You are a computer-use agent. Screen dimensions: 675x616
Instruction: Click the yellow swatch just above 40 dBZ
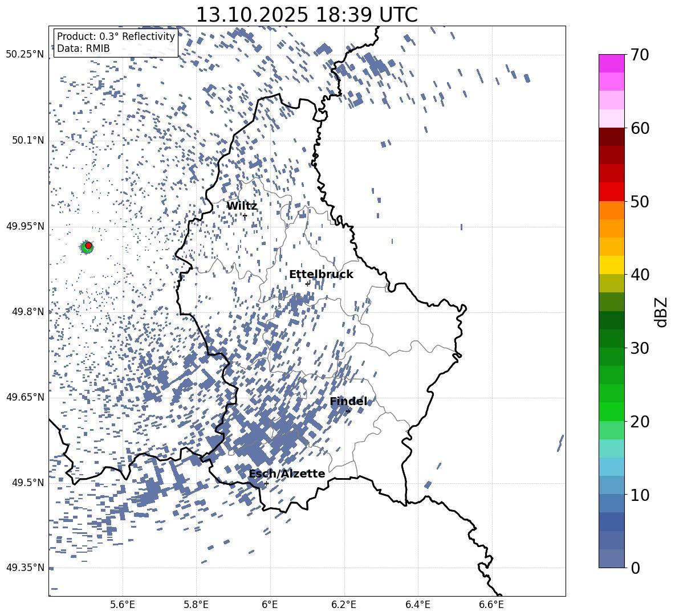pyautogui.click(x=612, y=265)
